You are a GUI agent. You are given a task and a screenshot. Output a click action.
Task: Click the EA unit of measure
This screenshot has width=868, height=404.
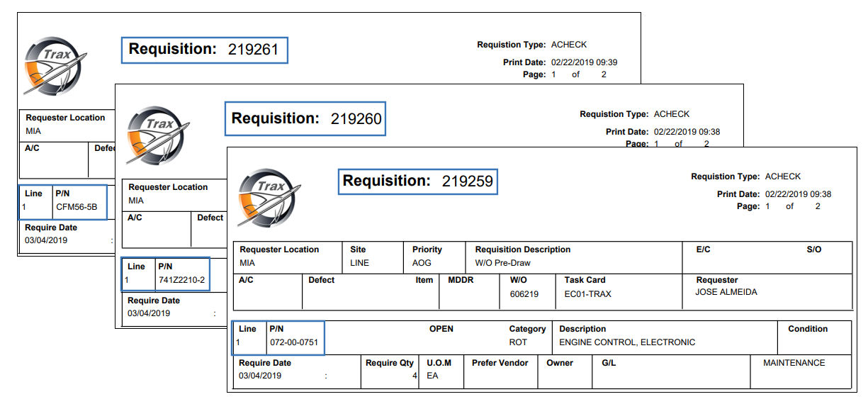pos(432,376)
